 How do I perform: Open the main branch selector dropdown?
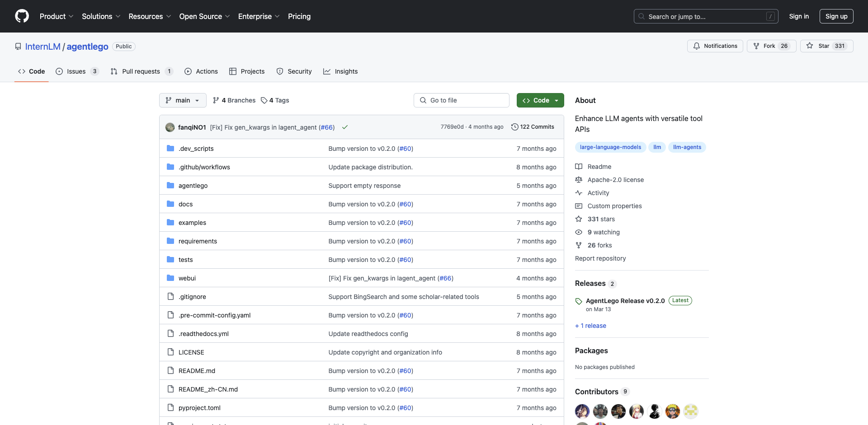click(183, 100)
